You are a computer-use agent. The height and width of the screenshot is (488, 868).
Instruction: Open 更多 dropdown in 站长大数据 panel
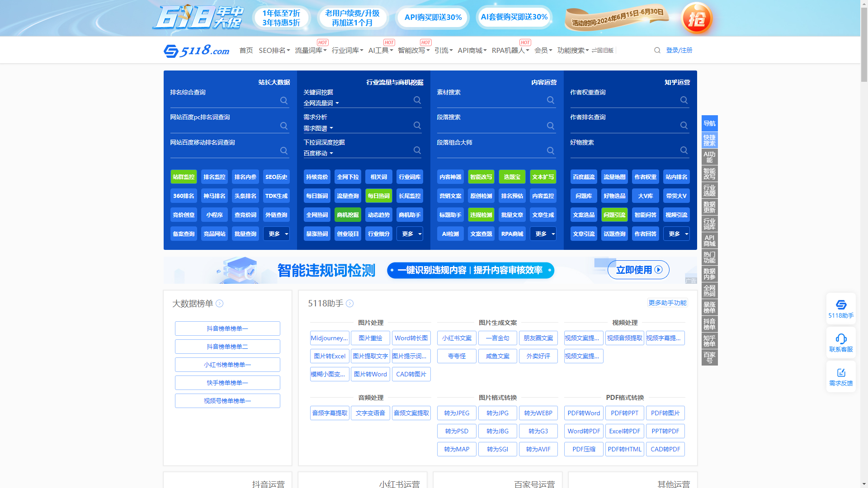(276, 234)
